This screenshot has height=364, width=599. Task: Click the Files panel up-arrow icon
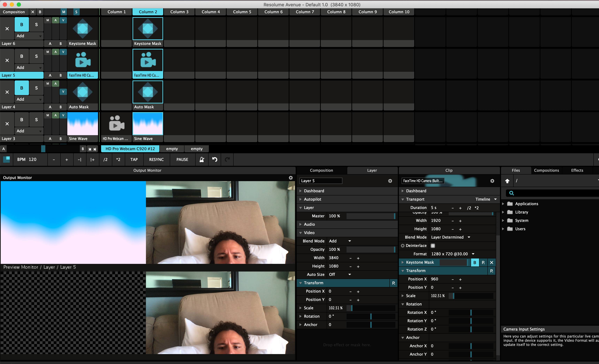pyautogui.click(x=507, y=181)
